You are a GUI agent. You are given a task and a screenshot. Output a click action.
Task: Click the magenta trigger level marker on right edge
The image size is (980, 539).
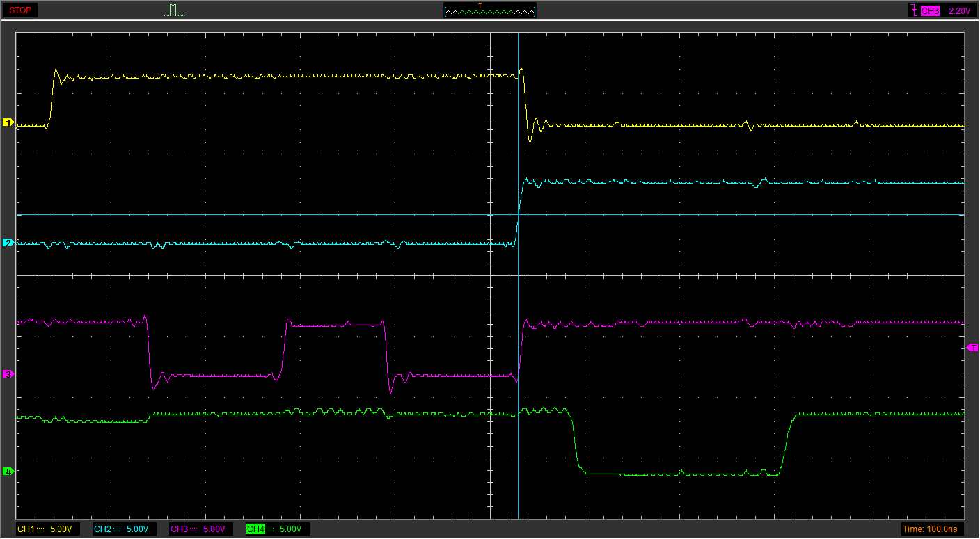tap(972, 347)
